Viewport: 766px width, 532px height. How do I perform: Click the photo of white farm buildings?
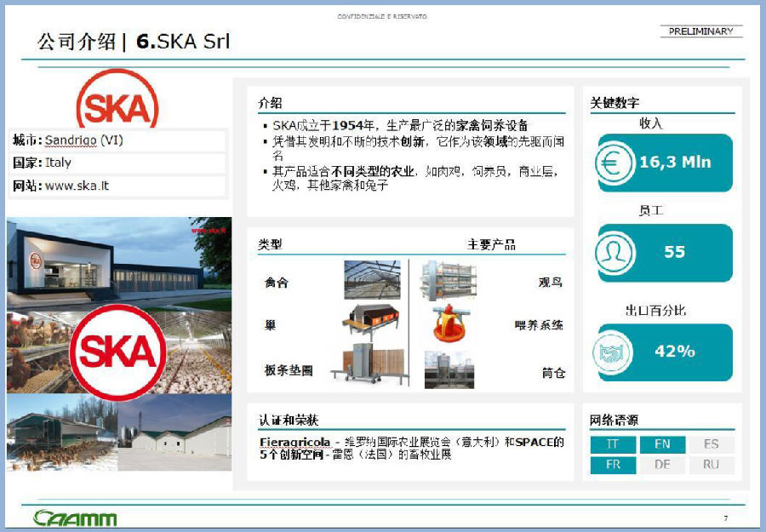[174, 432]
